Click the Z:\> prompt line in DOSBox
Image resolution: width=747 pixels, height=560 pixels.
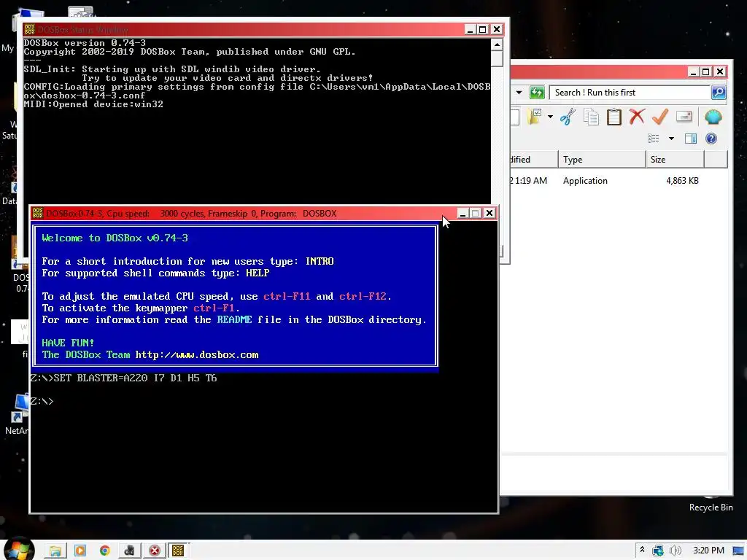tap(42, 401)
